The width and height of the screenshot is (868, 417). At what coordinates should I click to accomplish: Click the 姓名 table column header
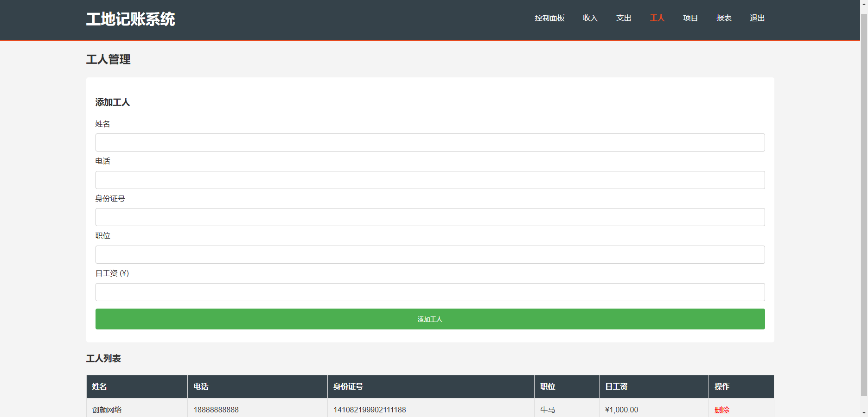[99, 386]
